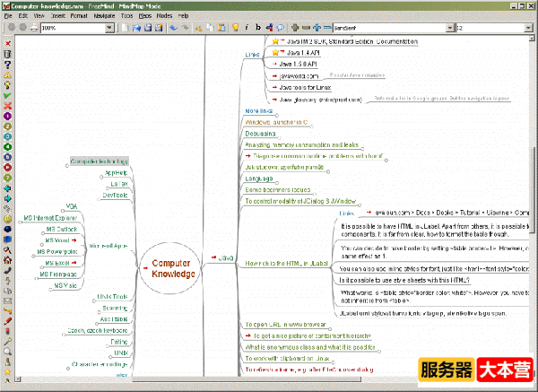Click the remove last icon red X
Image resolution: width=538 pixels, height=392 pixels.
click(7, 44)
